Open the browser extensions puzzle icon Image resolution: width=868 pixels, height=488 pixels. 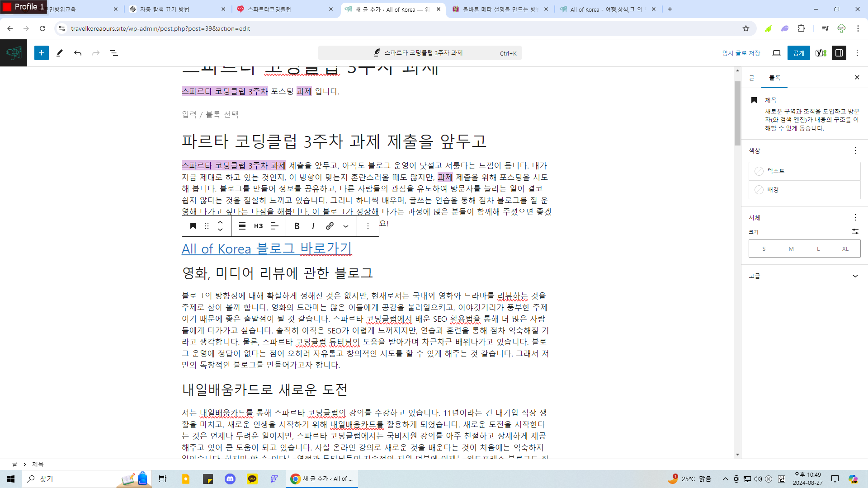[802, 28]
